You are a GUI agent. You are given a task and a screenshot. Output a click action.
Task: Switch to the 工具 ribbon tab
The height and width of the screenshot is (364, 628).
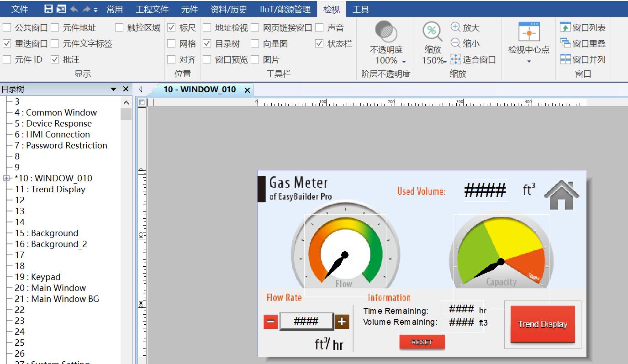[361, 9]
